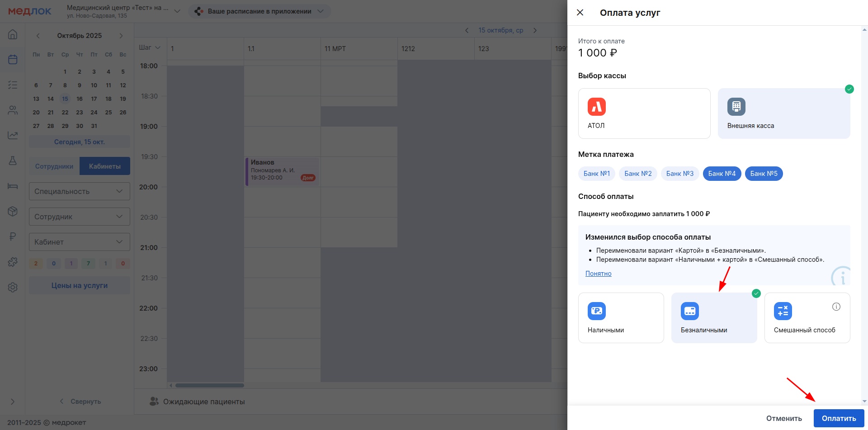Select the ATOL cash register icon

coord(596,107)
